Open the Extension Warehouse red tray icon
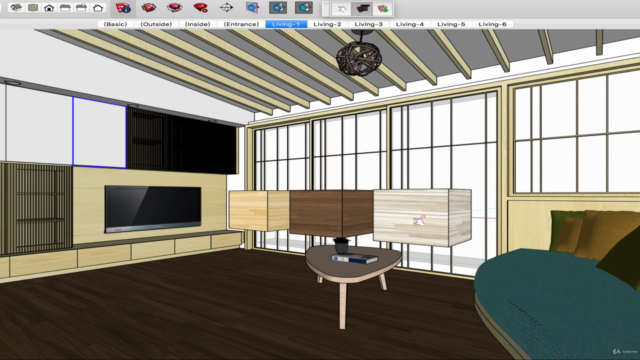Screen dimensions: 640x360 174,7
